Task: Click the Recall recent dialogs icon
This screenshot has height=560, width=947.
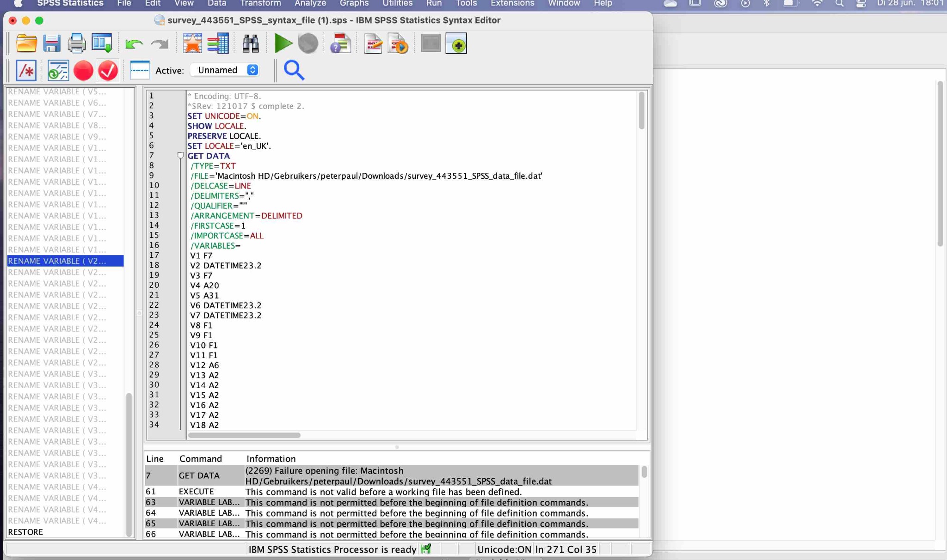Action: click(102, 43)
